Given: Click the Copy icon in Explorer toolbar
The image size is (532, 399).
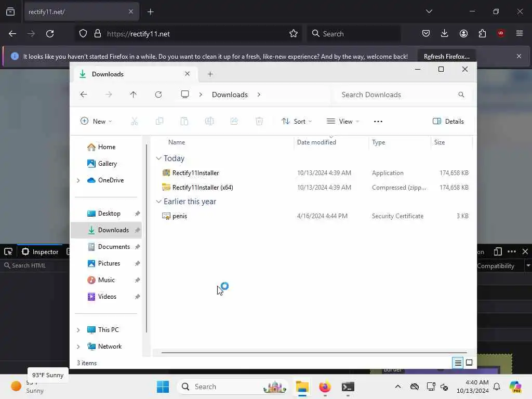Looking at the screenshot, I should tap(159, 121).
